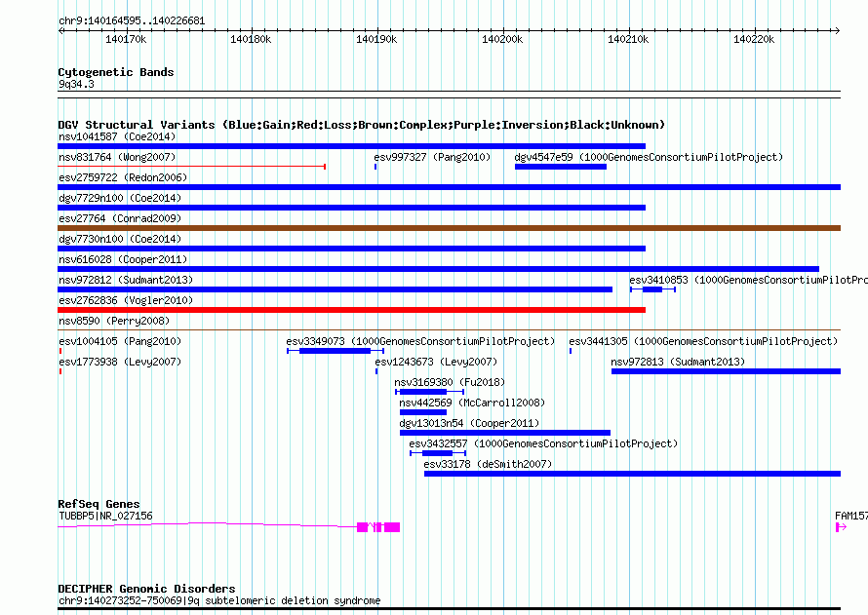Select the red esv2762836 (Vogler2010) loss bar
This screenshot has width=868, height=615.
351,310
